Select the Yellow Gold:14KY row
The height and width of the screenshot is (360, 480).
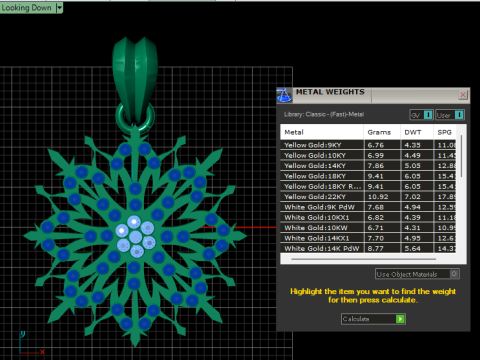[368, 166]
